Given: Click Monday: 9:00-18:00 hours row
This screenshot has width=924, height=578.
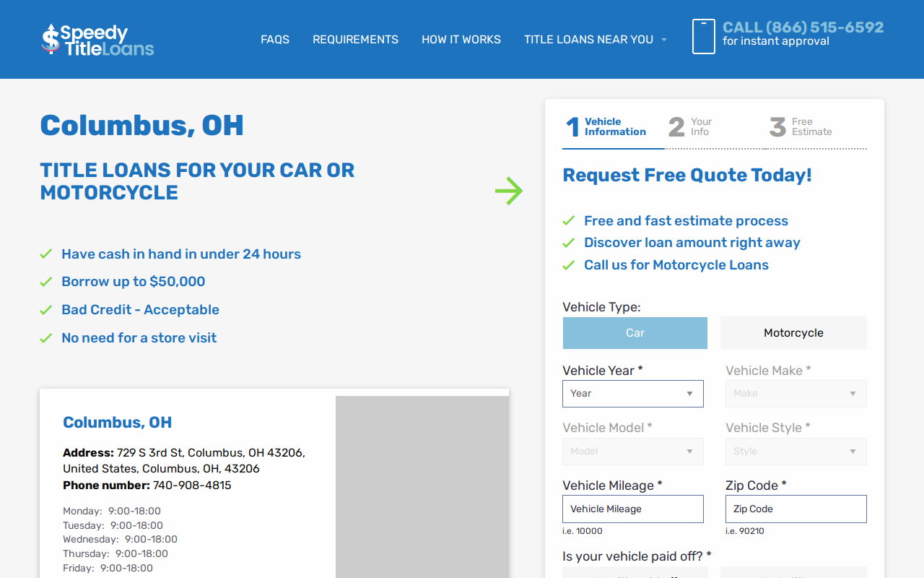Looking at the screenshot, I should click(112, 512).
